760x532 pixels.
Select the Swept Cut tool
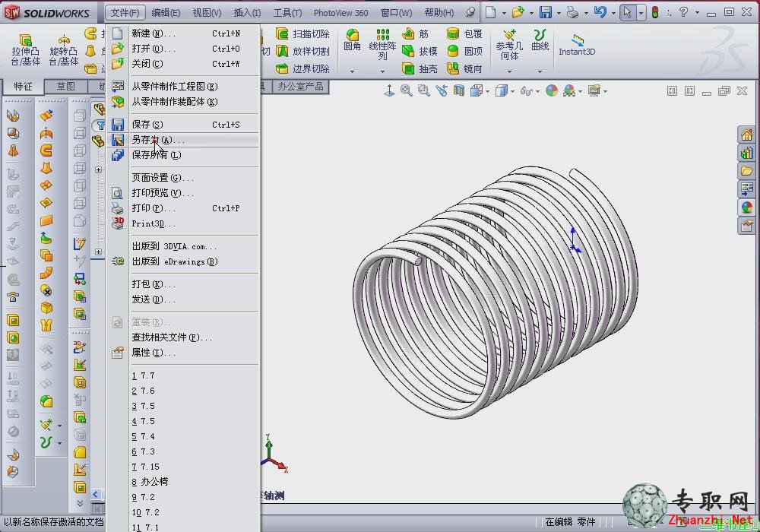[302, 33]
